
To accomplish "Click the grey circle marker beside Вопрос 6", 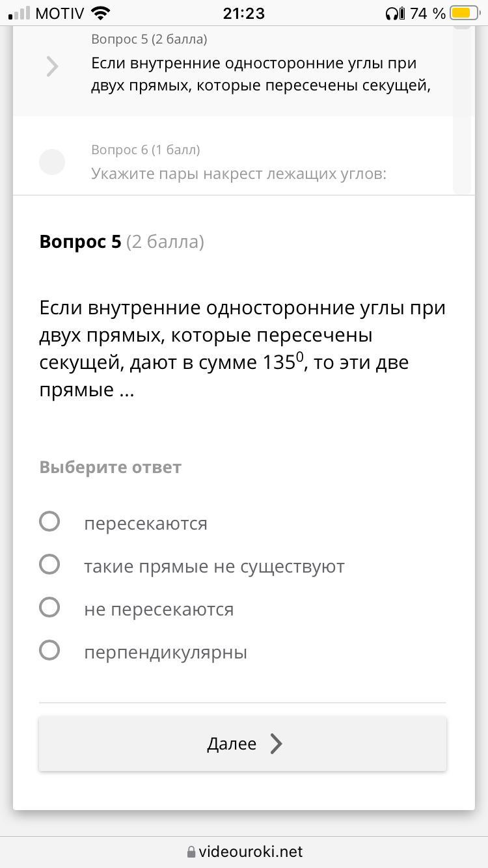I will pyautogui.click(x=52, y=162).
